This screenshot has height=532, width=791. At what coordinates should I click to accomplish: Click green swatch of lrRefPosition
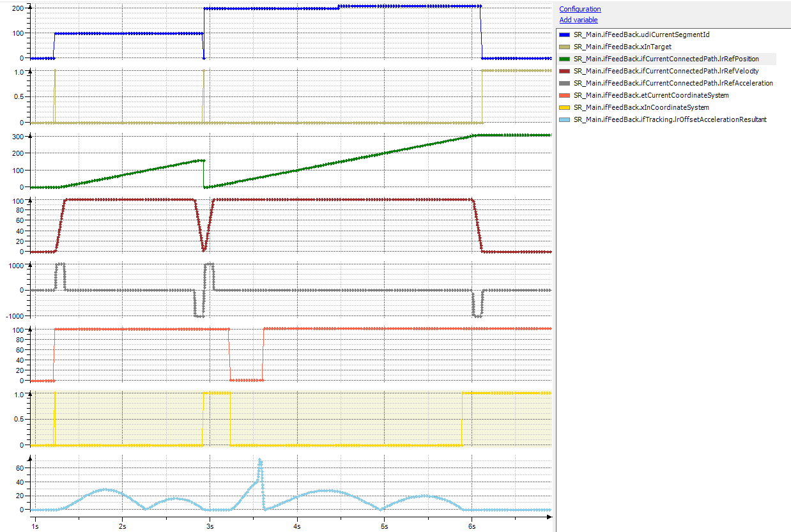(x=564, y=59)
